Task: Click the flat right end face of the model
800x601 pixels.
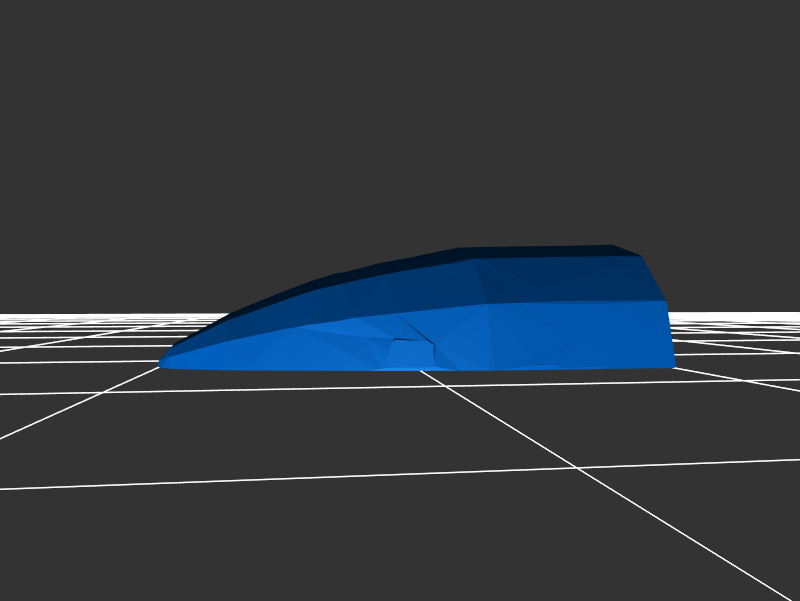Action: (670, 332)
